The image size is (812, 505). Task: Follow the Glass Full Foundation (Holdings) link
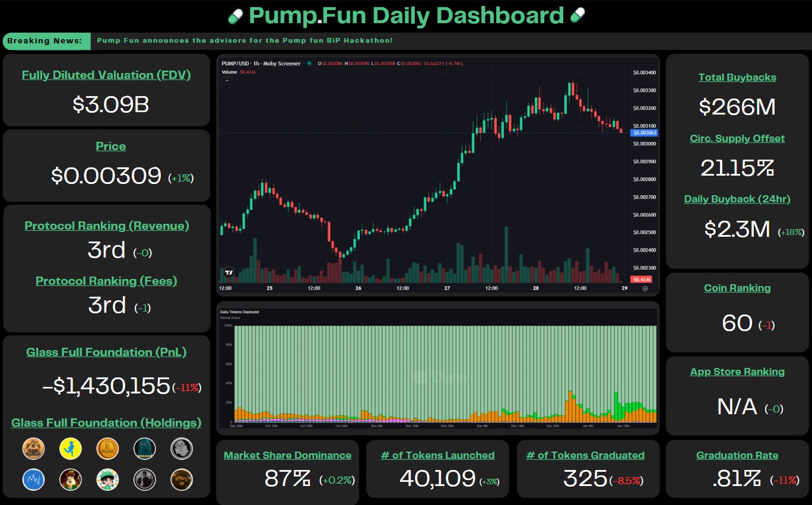pyautogui.click(x=106, y=423)
